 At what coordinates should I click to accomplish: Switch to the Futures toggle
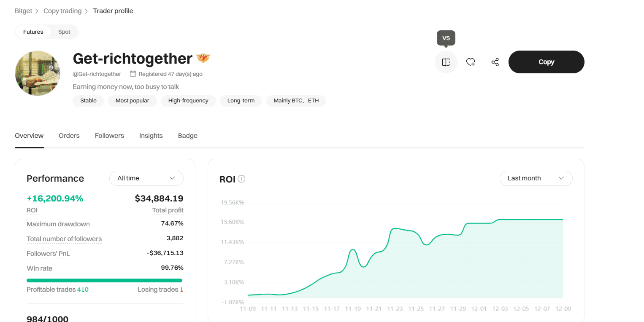click(33, 32)
